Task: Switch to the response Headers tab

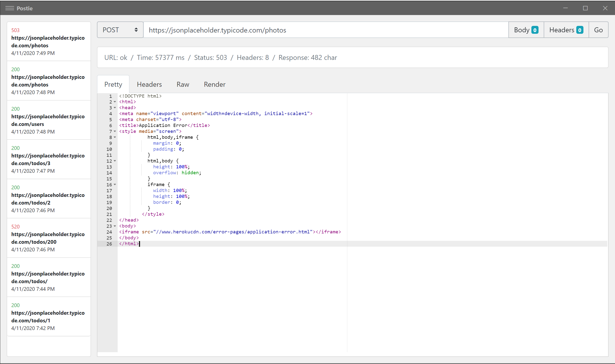Action: point(149,84)
